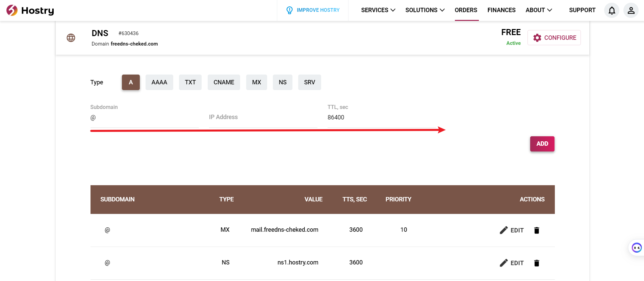Select the CNAME record type
644x281 pixels.
224,82
